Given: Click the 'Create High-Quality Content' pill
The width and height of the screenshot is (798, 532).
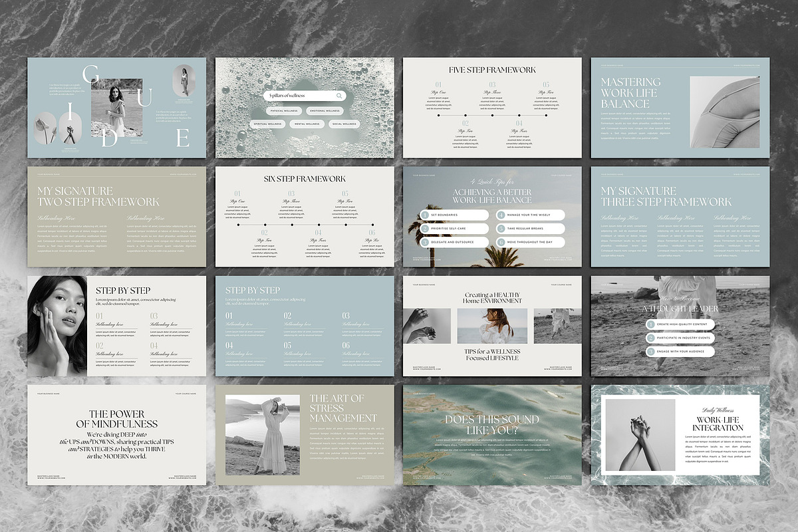Looking at the screenshot, I should click(x=680, y=325).
